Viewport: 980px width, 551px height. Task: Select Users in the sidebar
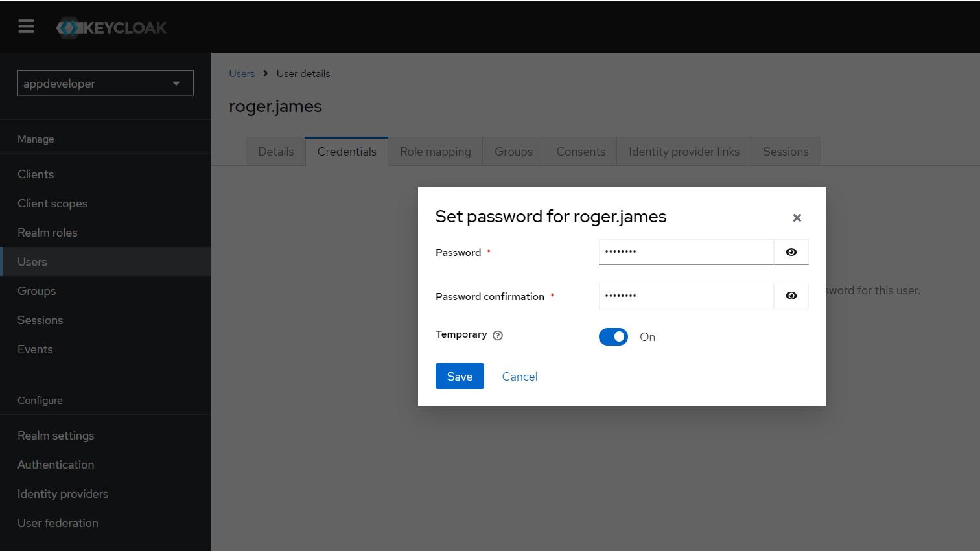pyautogui.click(x=106, y=262)
